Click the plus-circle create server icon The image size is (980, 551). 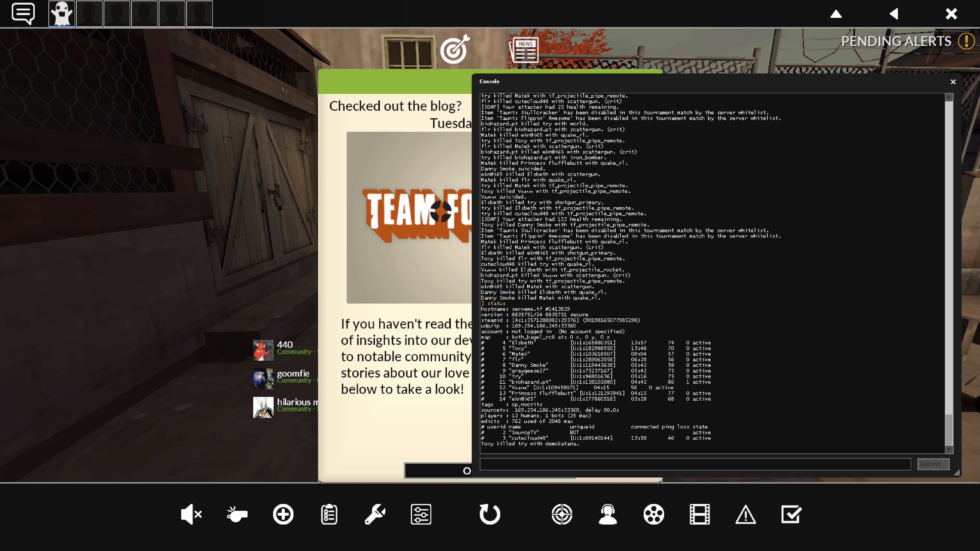point(283,514)
